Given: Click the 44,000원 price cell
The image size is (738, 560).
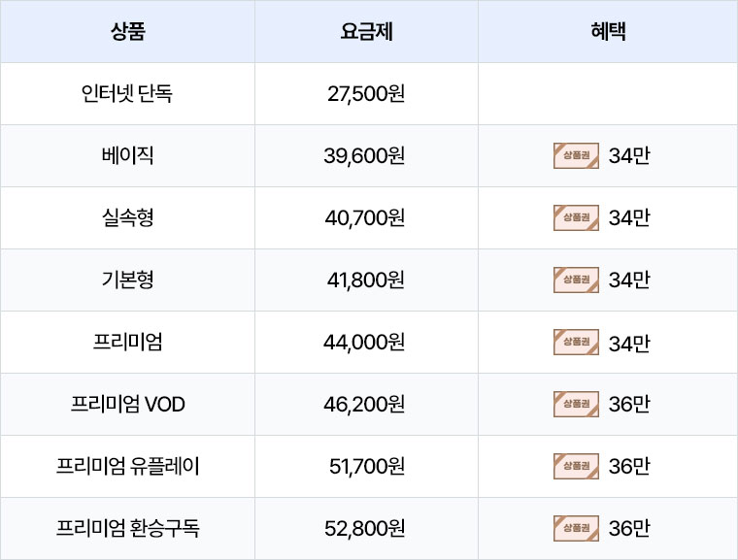Looking at the screenshot, I should click(x=364, y=343).
